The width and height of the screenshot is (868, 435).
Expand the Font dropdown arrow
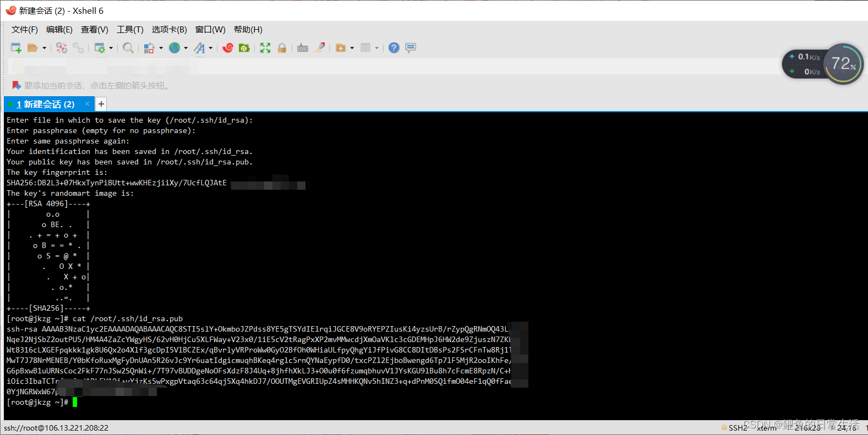(x=210, y=48)
